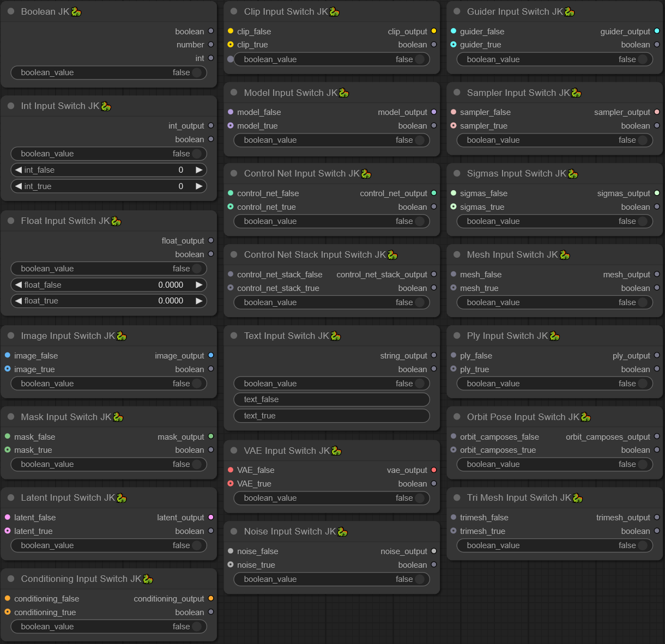665x644 pixels.
Task: Click the text_true input field
Action: pos(332,416)
